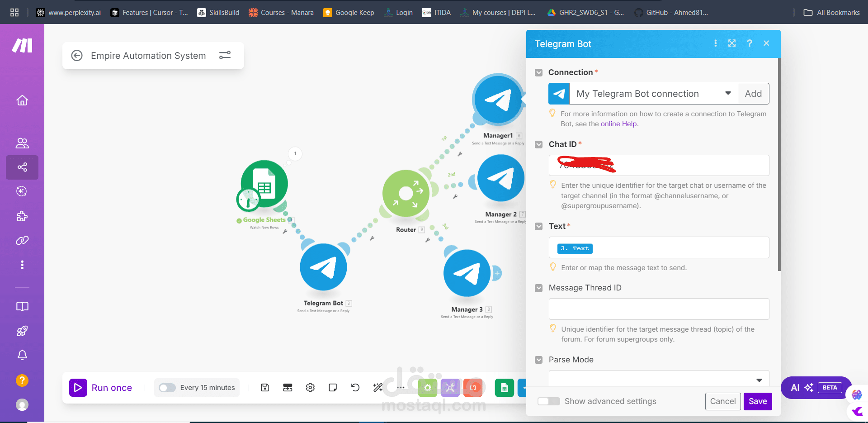Click green Google Sheets favorite icon
The width and height of the screenshot is (868, 423).
(x=505, y=388)
